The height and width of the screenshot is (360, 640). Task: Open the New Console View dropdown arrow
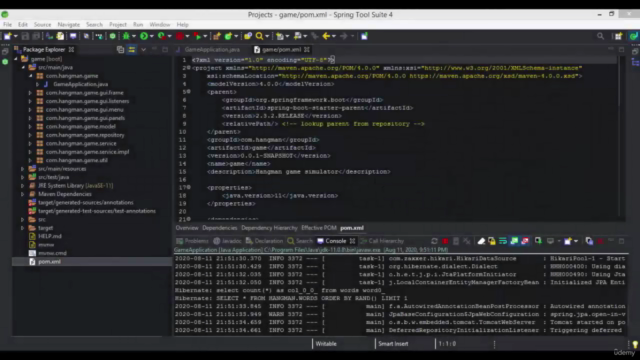point(576,241)
